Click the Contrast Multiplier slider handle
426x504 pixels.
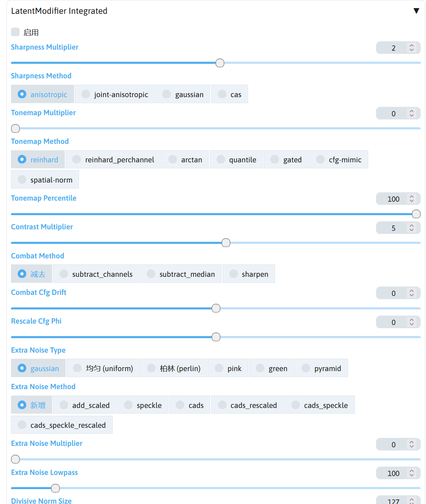tap(226, 243)
